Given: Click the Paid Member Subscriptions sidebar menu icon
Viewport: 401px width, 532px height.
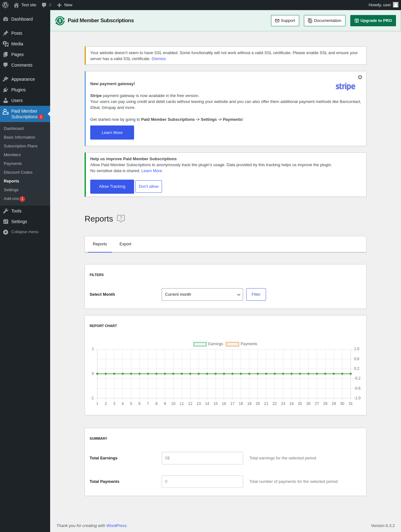Looking at the screenshot, I should (x=6, y=112).
